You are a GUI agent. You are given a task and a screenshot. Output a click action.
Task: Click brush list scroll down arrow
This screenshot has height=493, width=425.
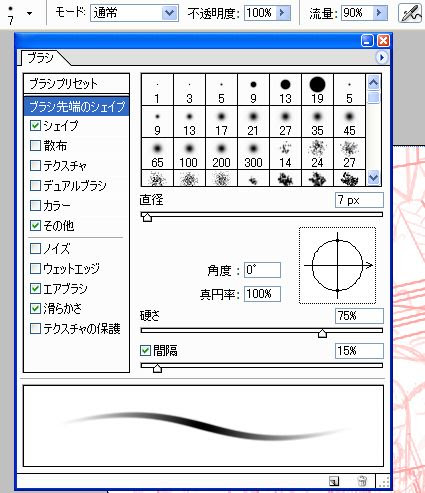[x=374, y=178]
